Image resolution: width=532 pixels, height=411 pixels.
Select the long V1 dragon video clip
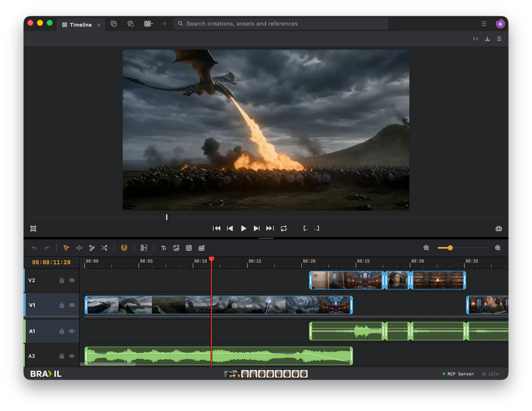[219, 305]
